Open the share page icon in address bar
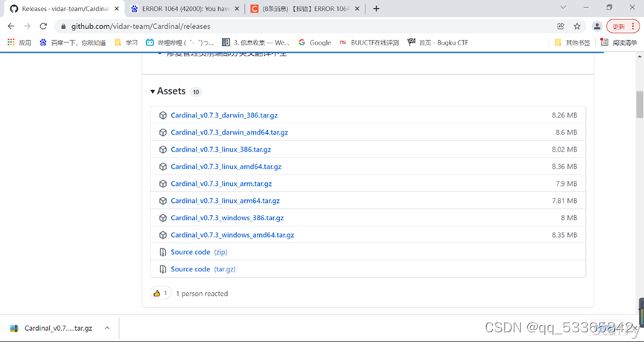Image resolution: width=644 pixels, height=342 pixels. [x=561, y=26]
